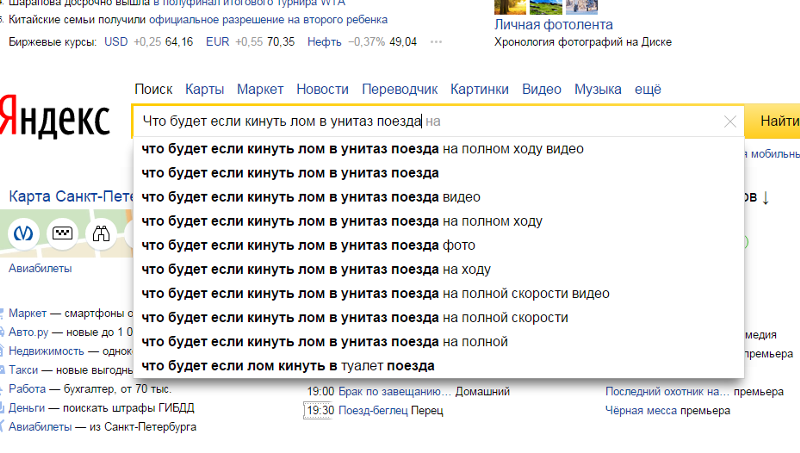Select suggestion 'в туалет поезда'
The width and height of the screenshot is (800, 453).
pyautogui.click(x=439, y=366)
